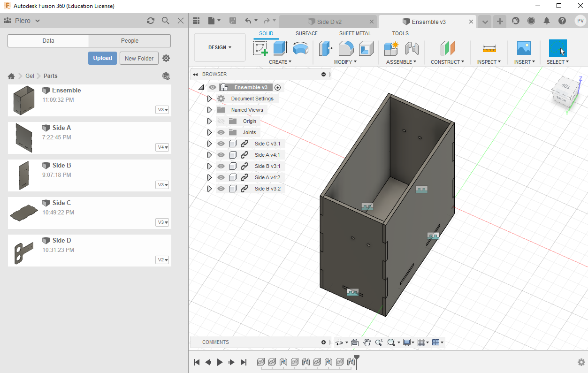Switch to the People tab
The height and width of the screenshot is (373, 588).
[130, 41]
